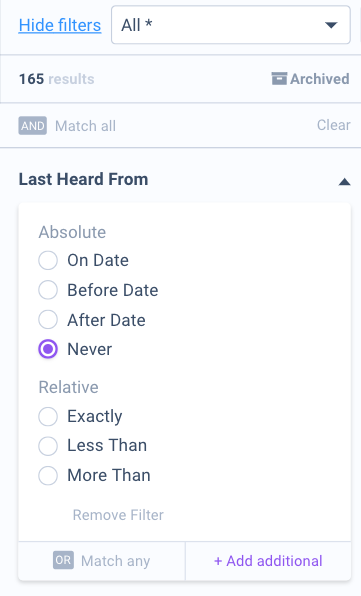Choose the After Date radio option
This screenshot has width=361, height=596.
coord(48,319)
